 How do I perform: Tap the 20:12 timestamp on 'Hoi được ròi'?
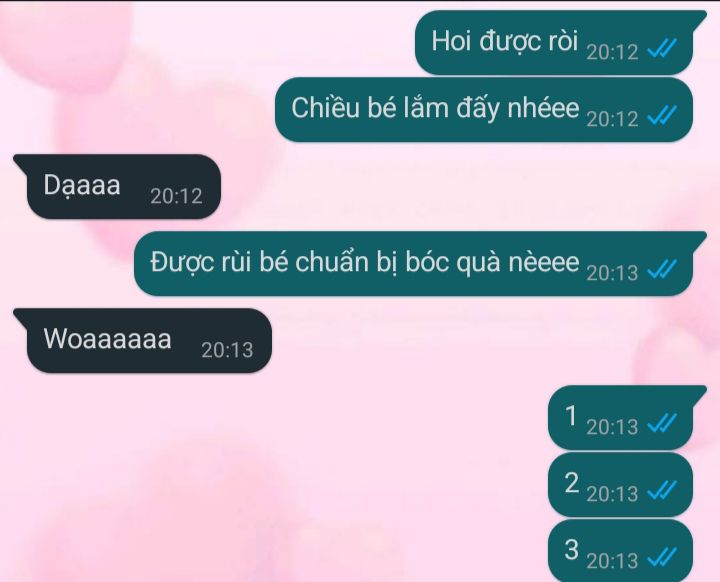[x=612, y=52]
